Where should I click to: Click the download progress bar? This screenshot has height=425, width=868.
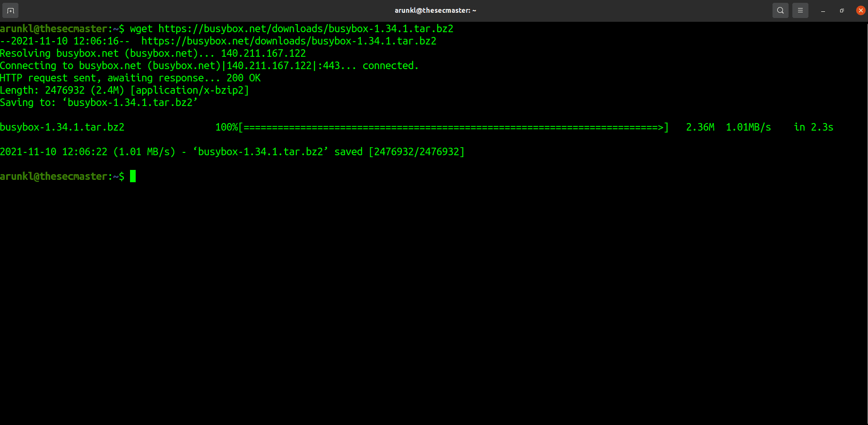(x=454, y=127)
